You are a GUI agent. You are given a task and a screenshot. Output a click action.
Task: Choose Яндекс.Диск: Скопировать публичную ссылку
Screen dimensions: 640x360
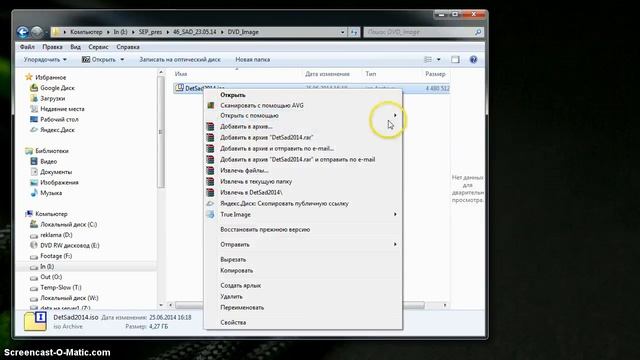pos(303,203)
